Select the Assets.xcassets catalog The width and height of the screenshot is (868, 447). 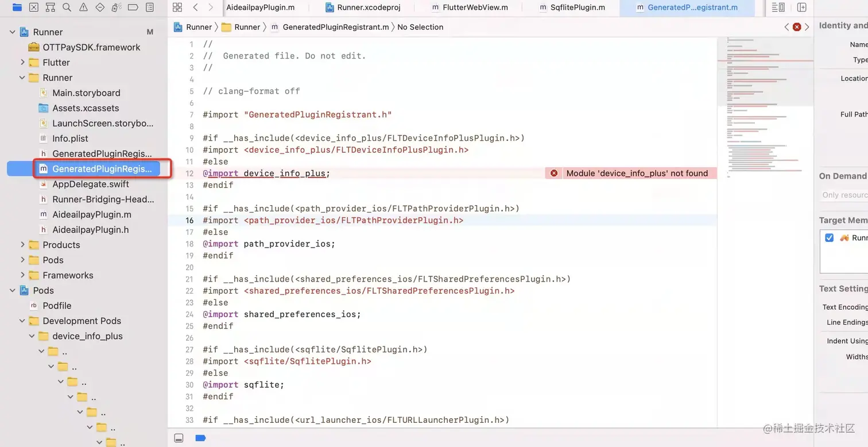click(86, 108)
